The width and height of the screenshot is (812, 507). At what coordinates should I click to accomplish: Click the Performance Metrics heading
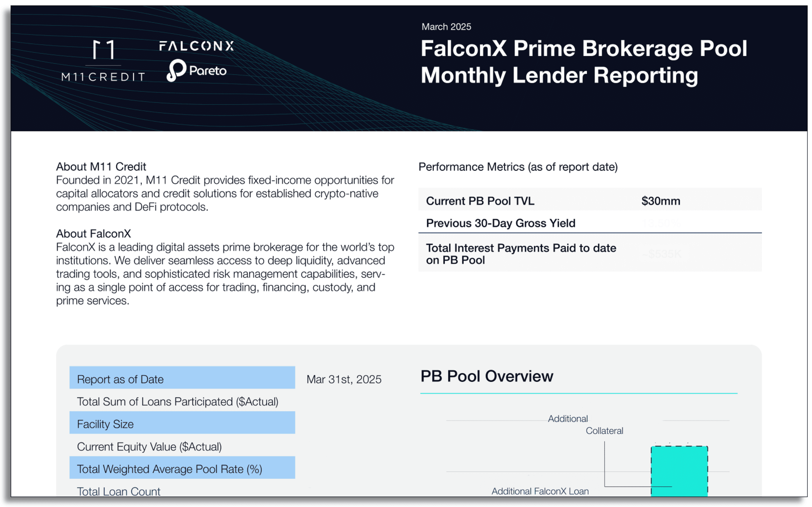[518, 167]
